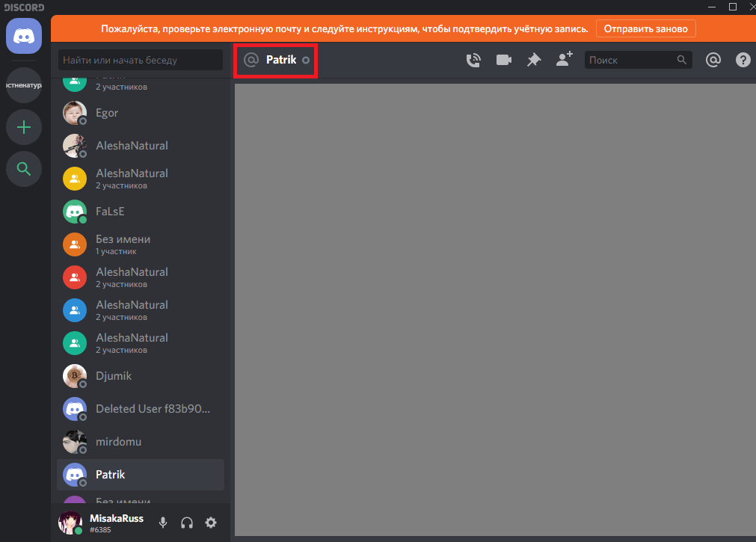Click the "Найти или начать беседу" field
This screenshot has height=542, width=756.
(141, 60)
